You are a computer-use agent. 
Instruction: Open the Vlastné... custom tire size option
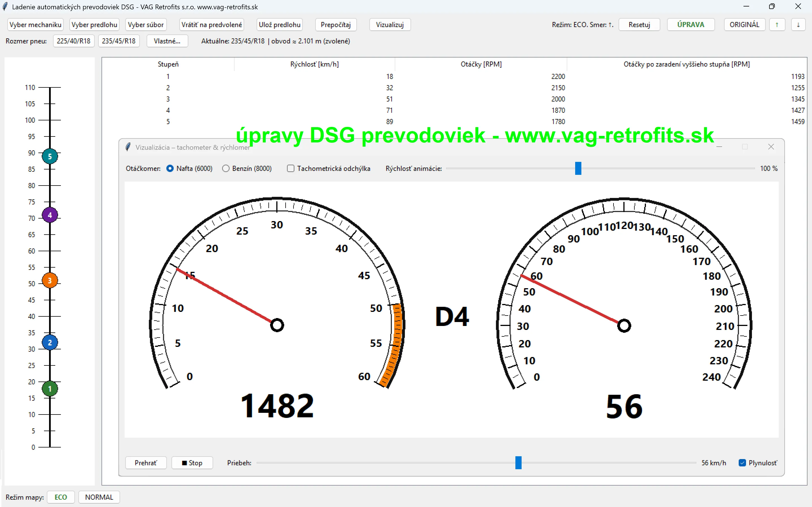tap(167, 41)
